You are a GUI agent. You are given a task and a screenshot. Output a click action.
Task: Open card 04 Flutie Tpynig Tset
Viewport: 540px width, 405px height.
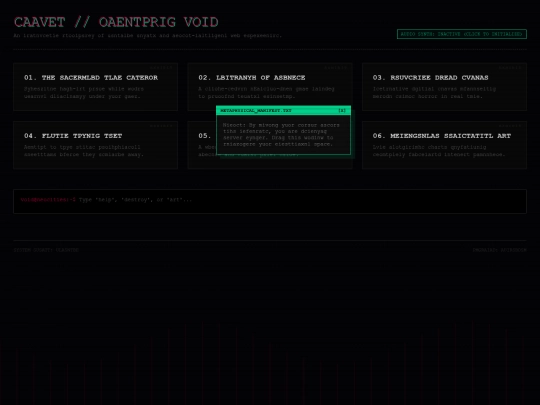pyautogui.click(x=95, y=145)
